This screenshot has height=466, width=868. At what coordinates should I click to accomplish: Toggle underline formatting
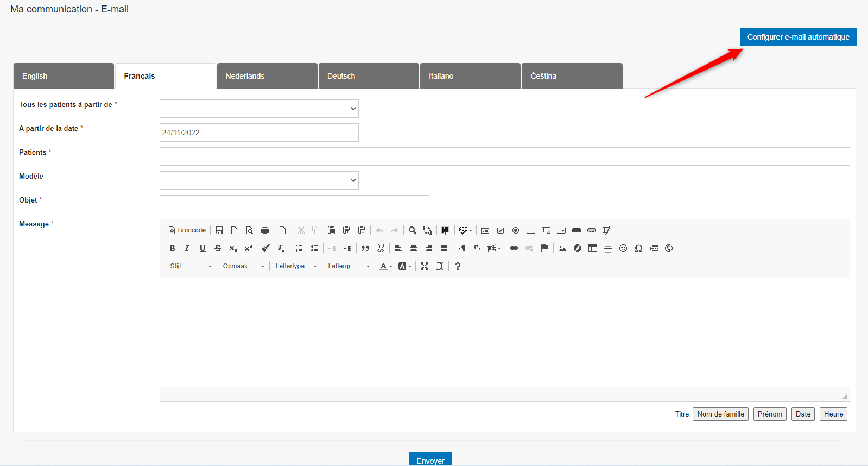[x=202, y=248]
